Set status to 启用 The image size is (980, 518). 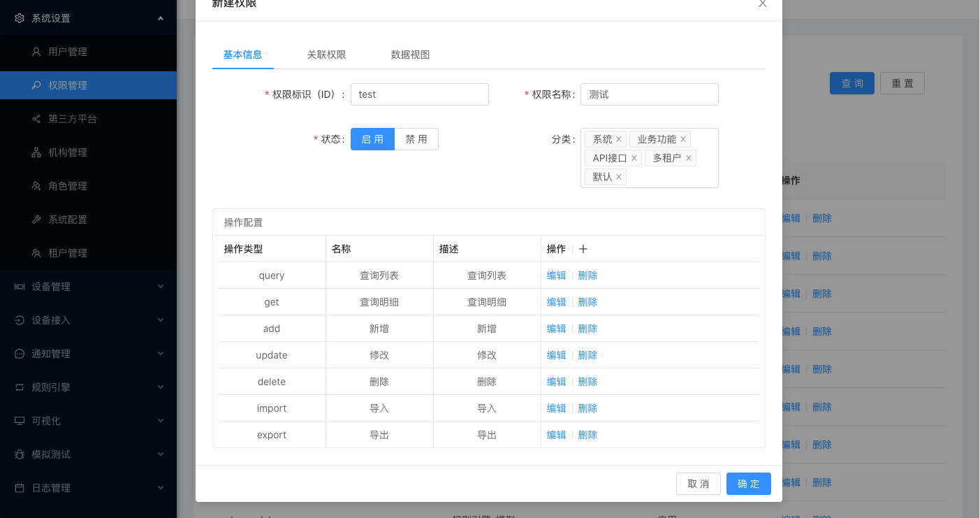point(372,139)
